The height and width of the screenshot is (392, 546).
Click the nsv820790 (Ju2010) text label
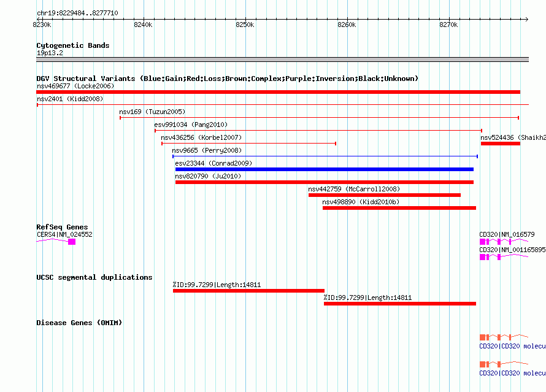point(208,176)
